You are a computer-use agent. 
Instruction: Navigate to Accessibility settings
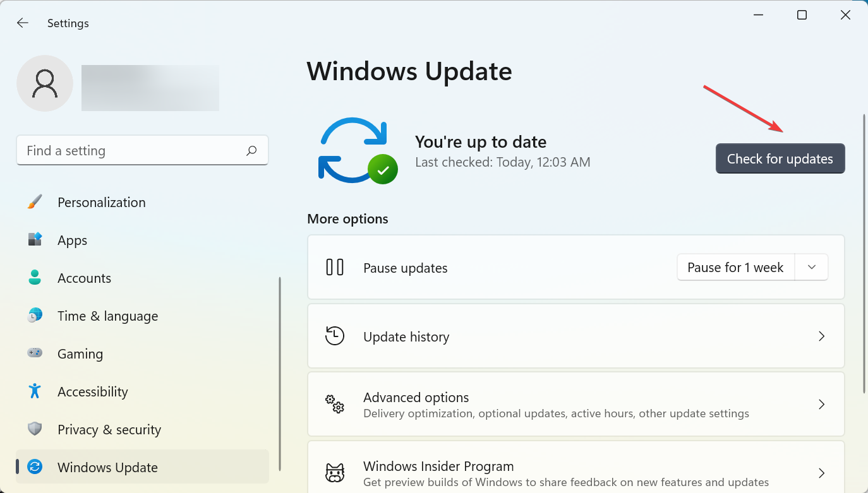coord(142,391)
